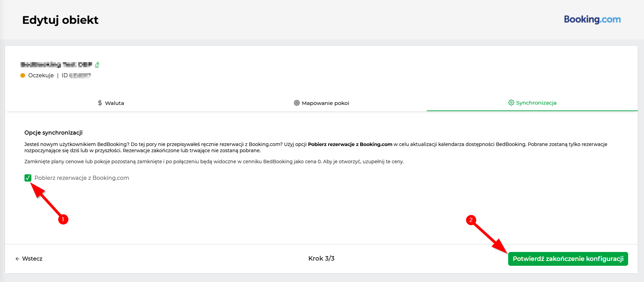The width and height of the screenshot is (644, 282).
Task: Click the left arrow icon beside Wstecz
Action: coord(18,259)
